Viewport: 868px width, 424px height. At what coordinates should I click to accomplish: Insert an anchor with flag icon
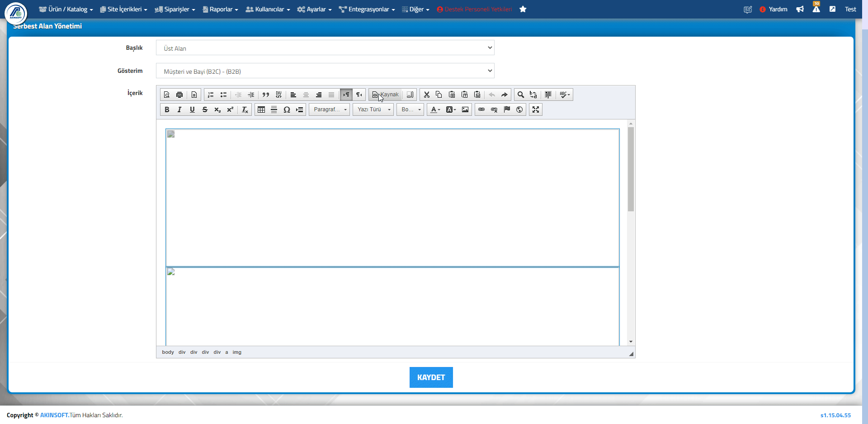(x=507, y=110)
